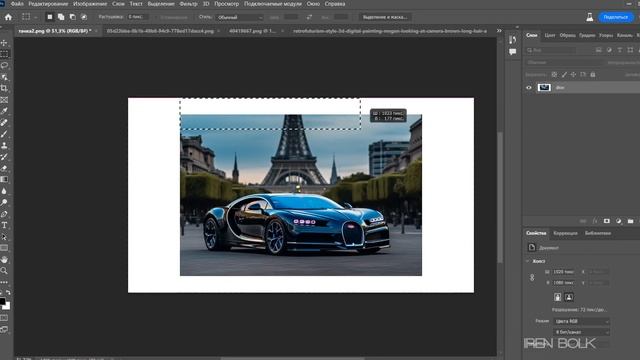640x360 pixels.
Task: Open the Style dropdown set to Обычный
Action: click(x=240, y=18)
